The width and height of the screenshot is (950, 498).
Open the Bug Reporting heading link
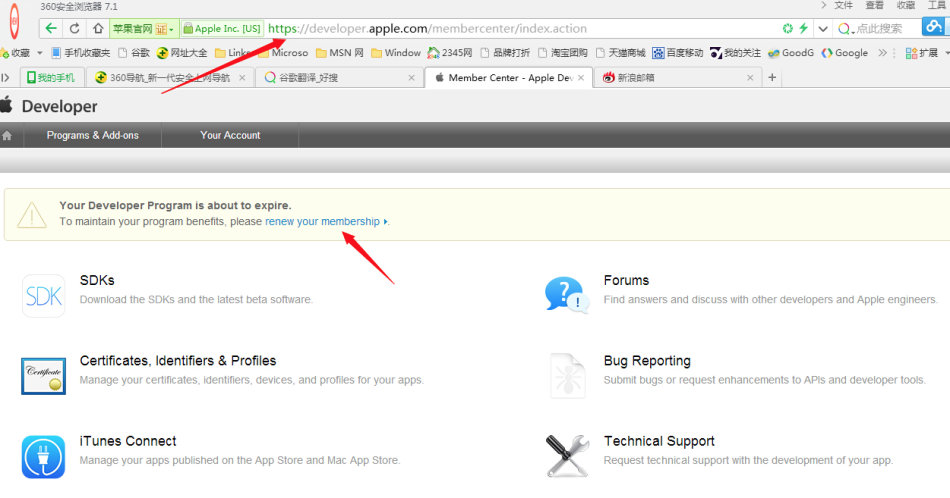[x=647, y=360]
